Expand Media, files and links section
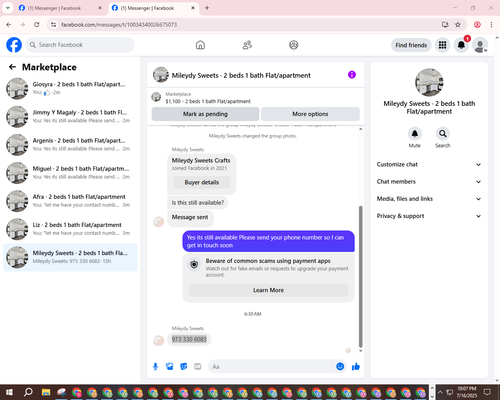 [x=429, y=199]
